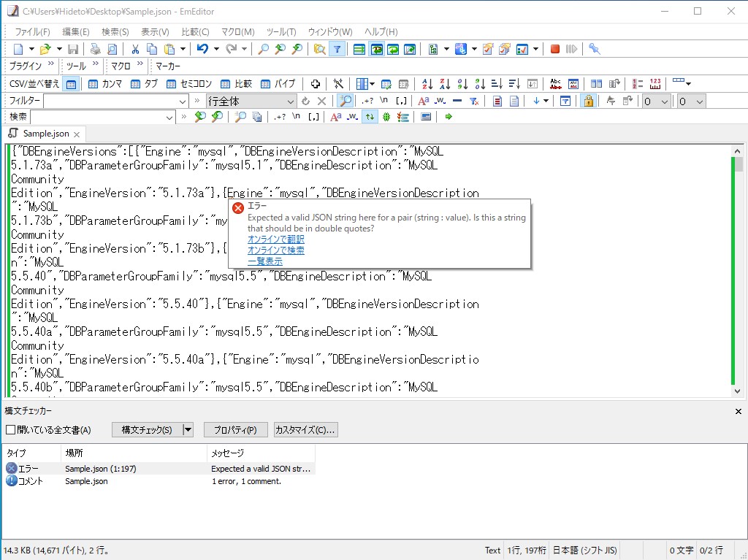Viewport: 748px width, 560px height.
Task: Click the Undo arrow icon
Action: (202, 49)
